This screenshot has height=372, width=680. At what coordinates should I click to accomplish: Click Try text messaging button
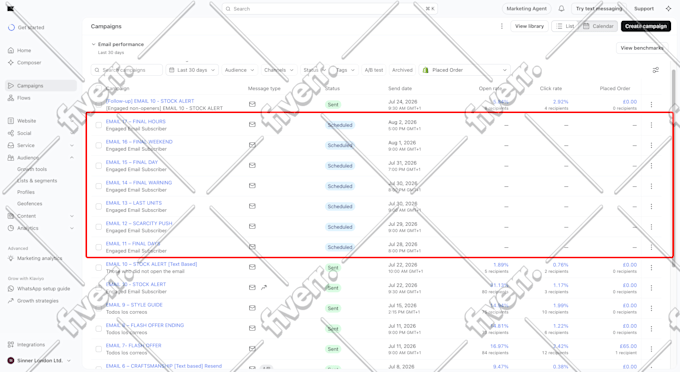tap(598, 9)
